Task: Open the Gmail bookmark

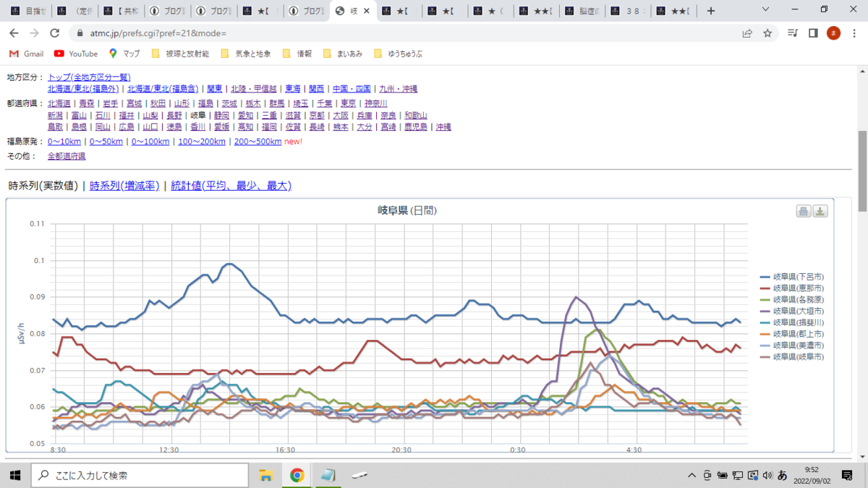Action: tap(27, 53)
